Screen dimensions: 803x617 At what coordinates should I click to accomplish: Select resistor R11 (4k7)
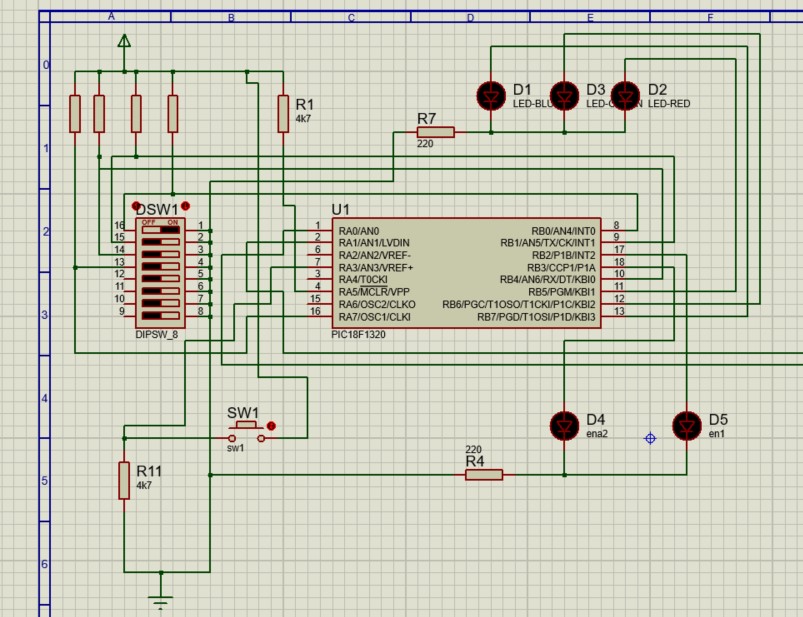tap(124, 479)
